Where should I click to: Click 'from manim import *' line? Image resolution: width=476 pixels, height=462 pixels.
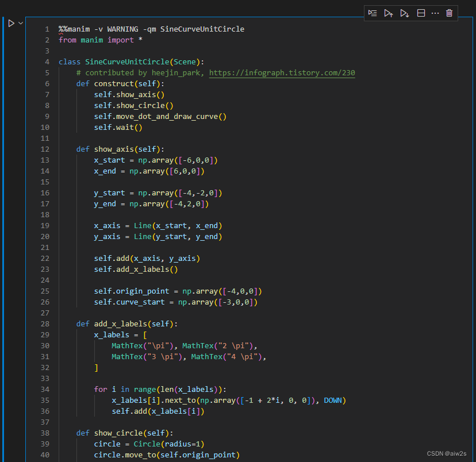pos(101,40)
